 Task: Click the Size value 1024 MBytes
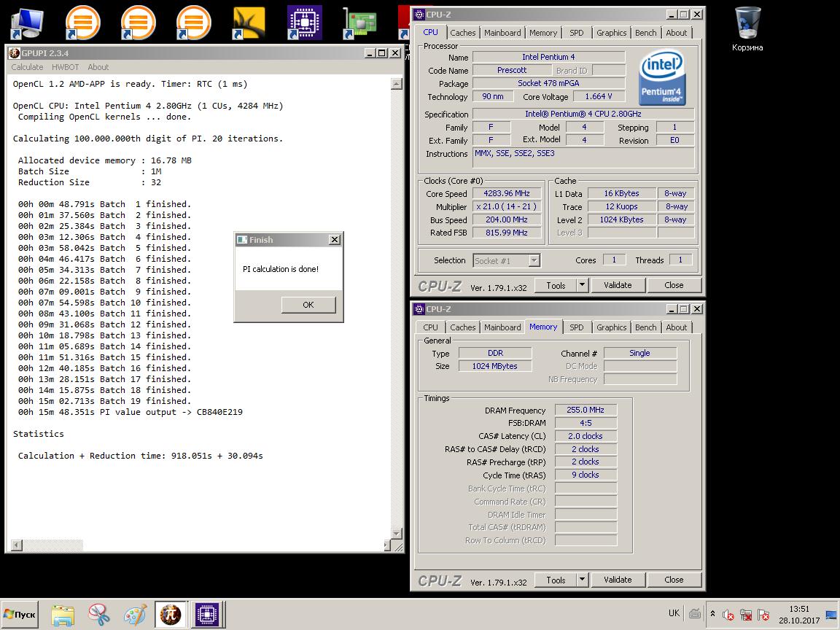tap(495, 366)
